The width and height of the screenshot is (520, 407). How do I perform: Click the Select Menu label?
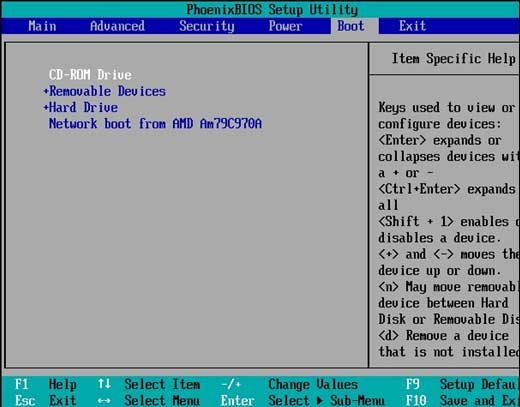coord(162,400)
